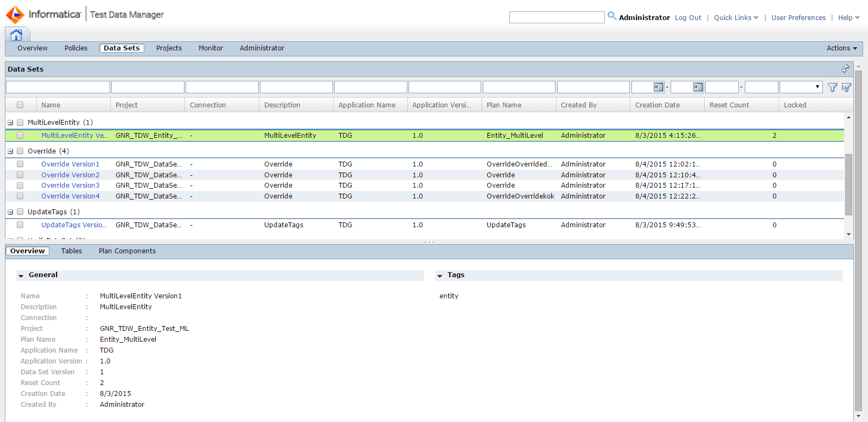
Task: Tick the UpdateTags Version row checkbox
Action: (20, 225)
